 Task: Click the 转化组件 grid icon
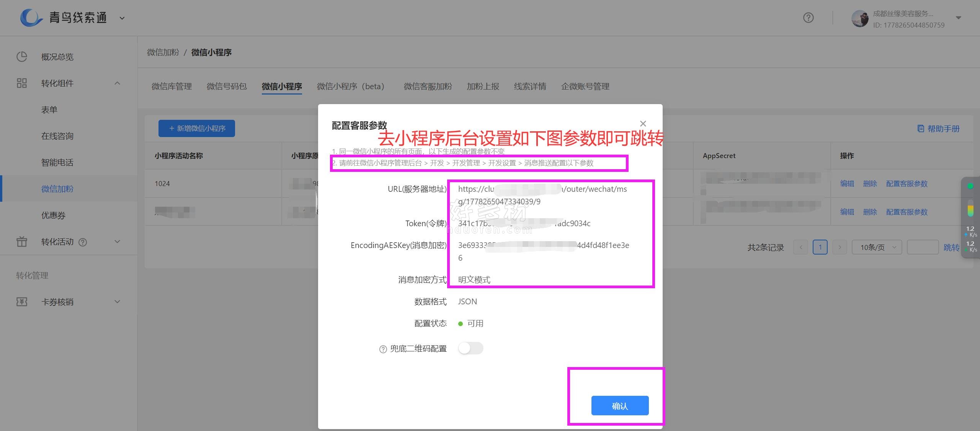pyautogui.click(x=22, y=83)
